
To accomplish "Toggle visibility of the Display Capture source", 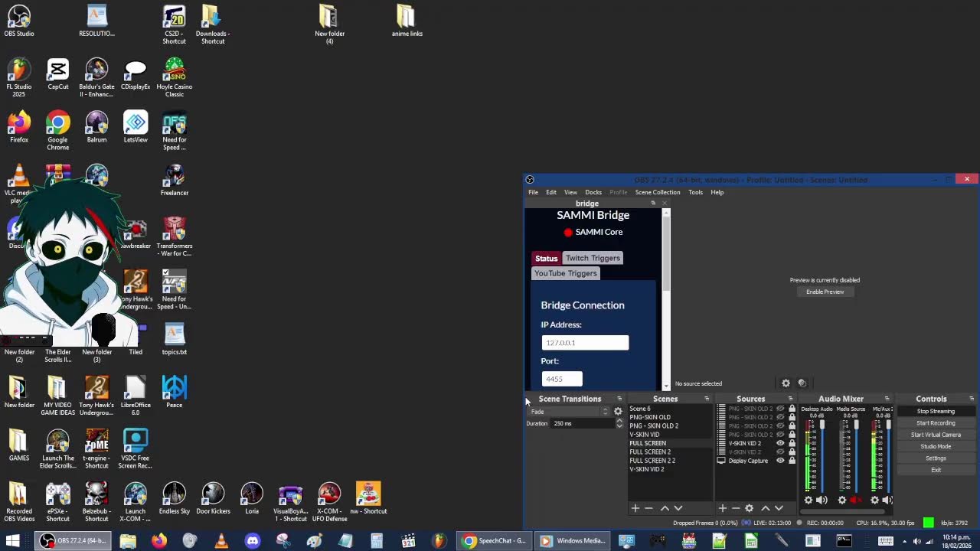I will click(x=780, y=461).
